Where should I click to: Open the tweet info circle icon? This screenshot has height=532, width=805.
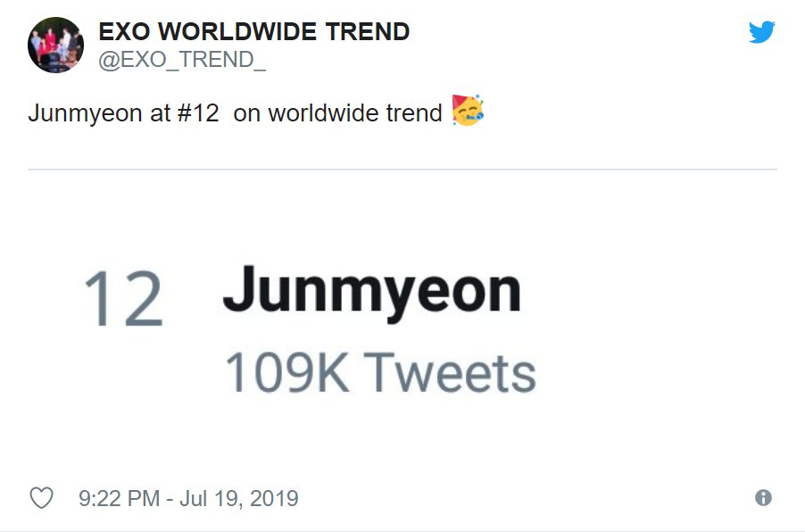763,498
